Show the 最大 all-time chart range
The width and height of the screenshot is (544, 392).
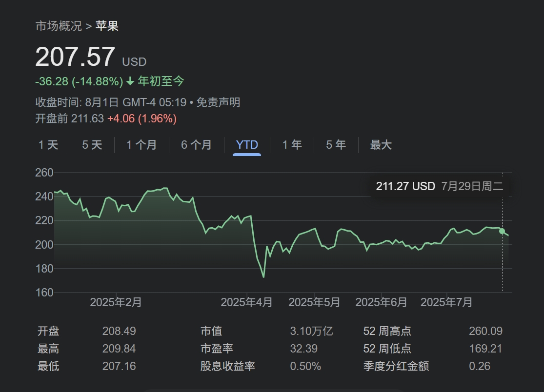(x=381, y=145)
